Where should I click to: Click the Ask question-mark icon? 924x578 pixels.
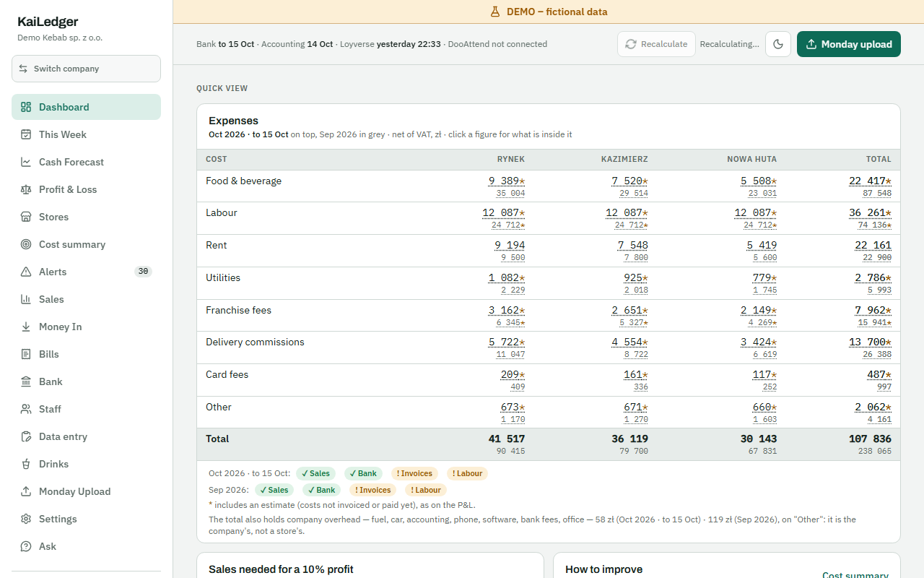(x=26, y=546)
